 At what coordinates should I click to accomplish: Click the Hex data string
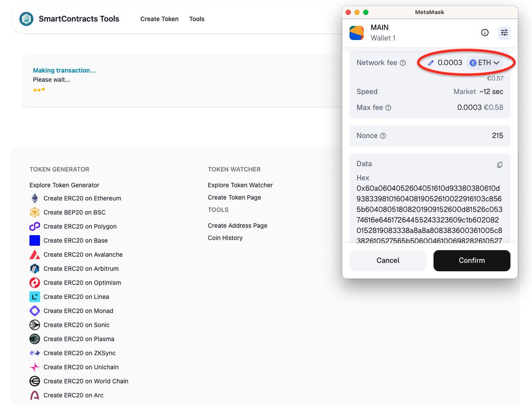pyautogui.click(x=430, y=215)
